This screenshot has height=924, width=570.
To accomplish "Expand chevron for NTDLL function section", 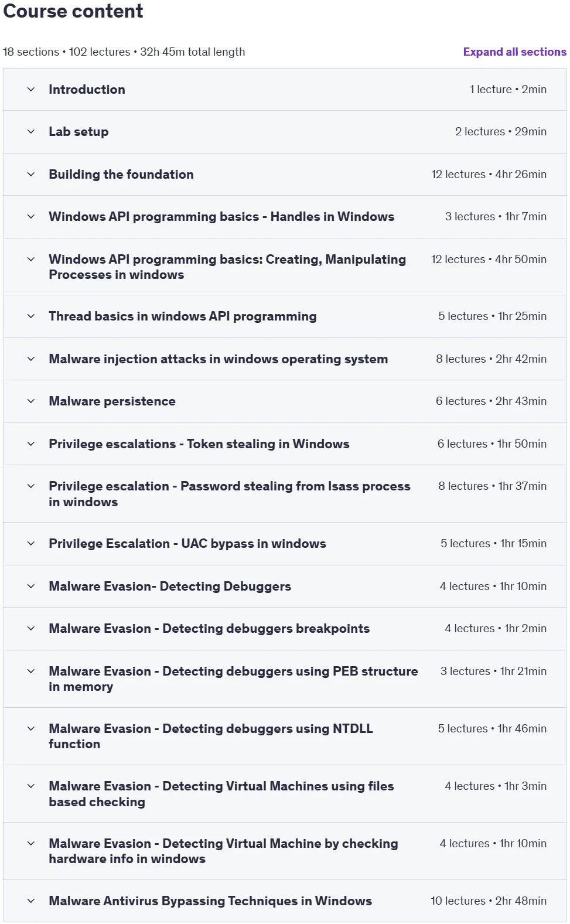I will point(31,729).
